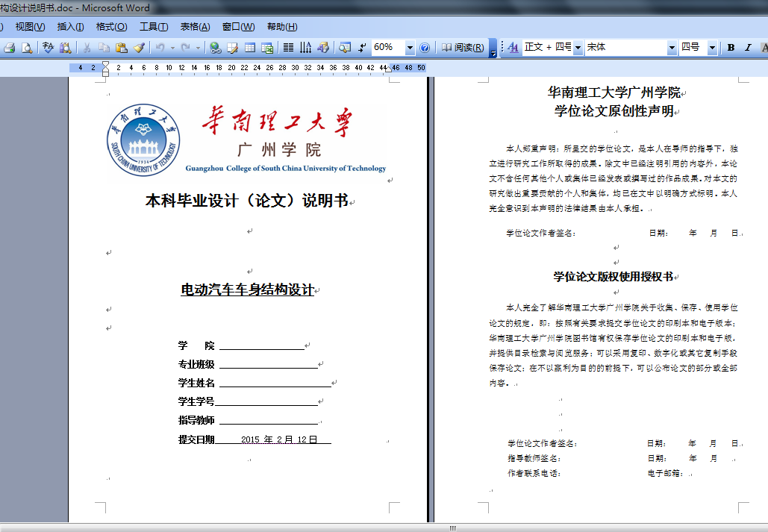Open Print Preview via the magnifier page icon
Viewport: 768px width, 532px height.
tap(27, 48)
